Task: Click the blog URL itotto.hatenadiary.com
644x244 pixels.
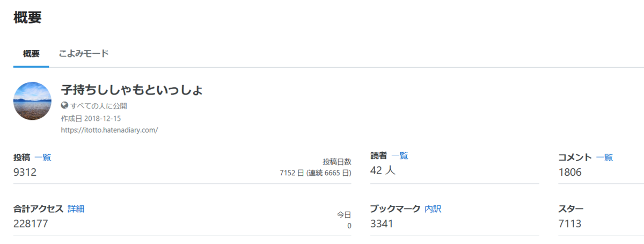Action: pyautogui.click(x=109, y=130)
